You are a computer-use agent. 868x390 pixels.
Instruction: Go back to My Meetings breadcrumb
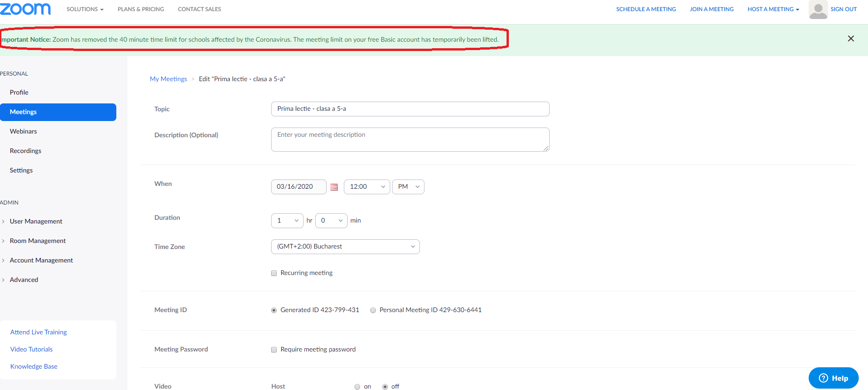point(168,79)
